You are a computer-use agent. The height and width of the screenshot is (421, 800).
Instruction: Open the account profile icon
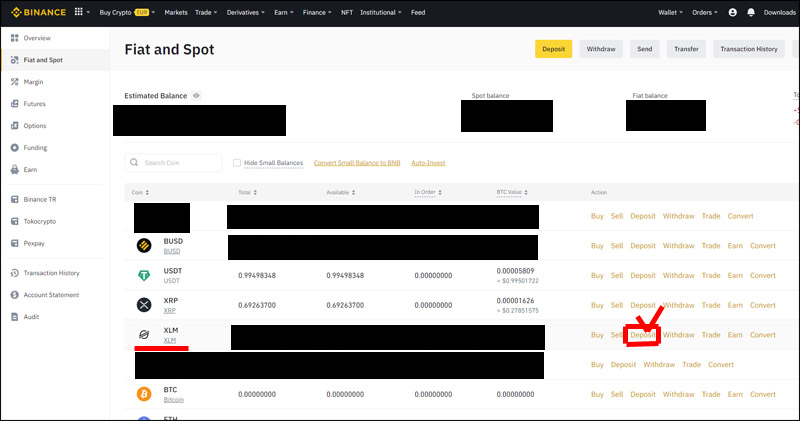tap(733, 12)
